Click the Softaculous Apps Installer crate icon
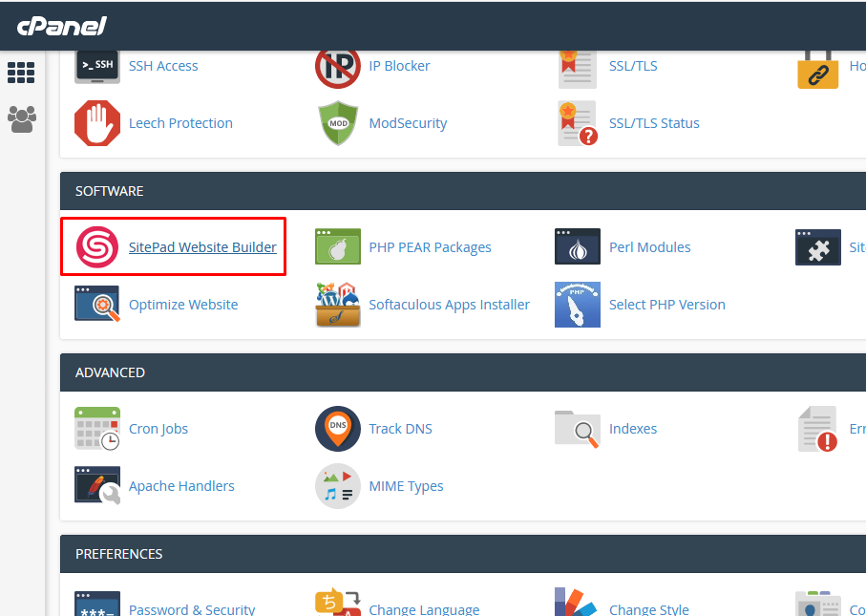 pyautogui.click(x=337, y=305)
